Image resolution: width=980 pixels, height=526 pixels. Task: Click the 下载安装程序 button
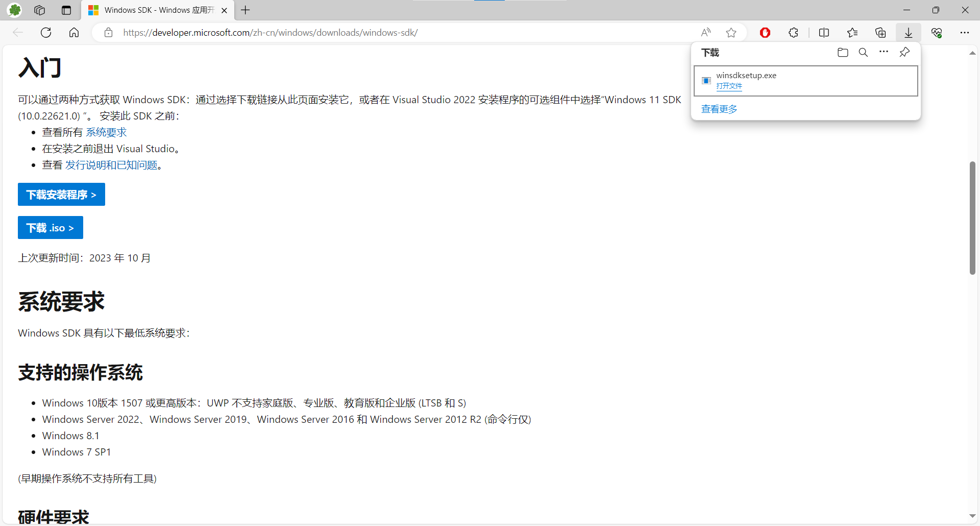[x=61, y=195]
